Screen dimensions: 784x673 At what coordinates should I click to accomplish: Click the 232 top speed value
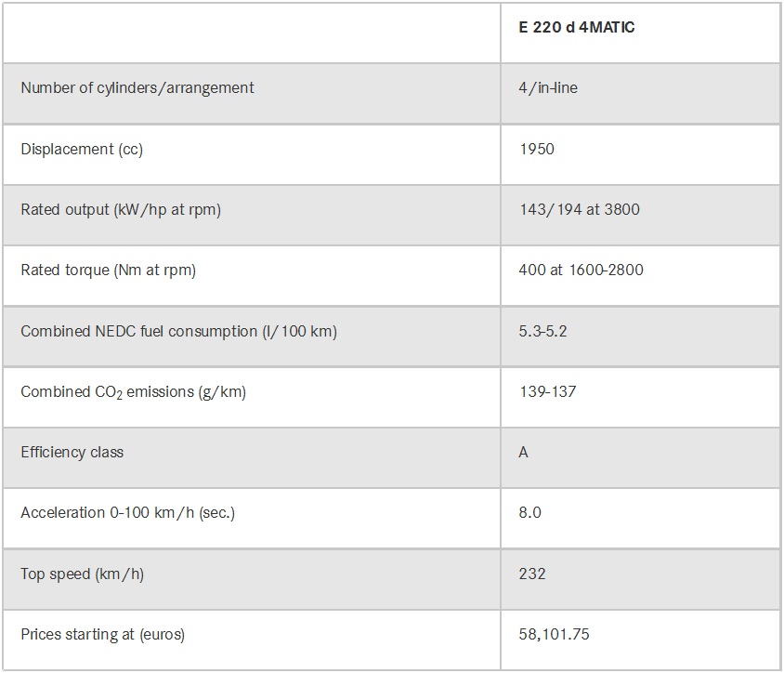(x=532, y=574)
